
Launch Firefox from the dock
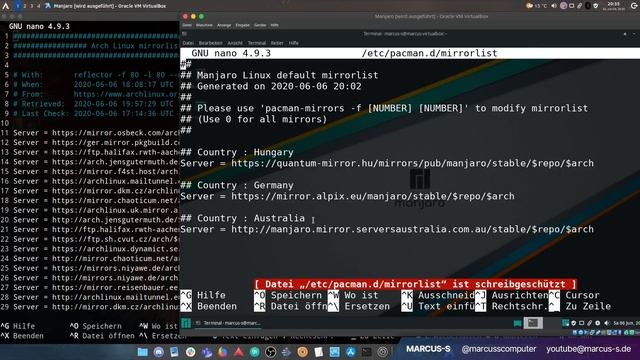[x=223, y=352]
